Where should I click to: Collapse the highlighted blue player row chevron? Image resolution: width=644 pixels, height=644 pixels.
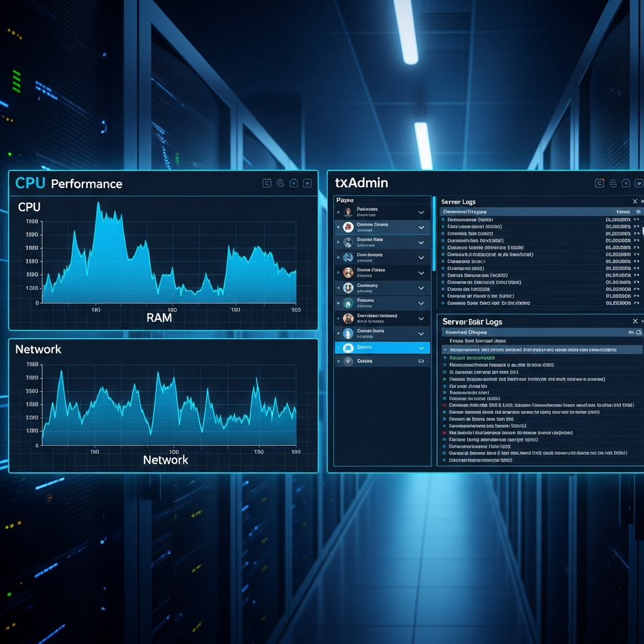[421, 348]
